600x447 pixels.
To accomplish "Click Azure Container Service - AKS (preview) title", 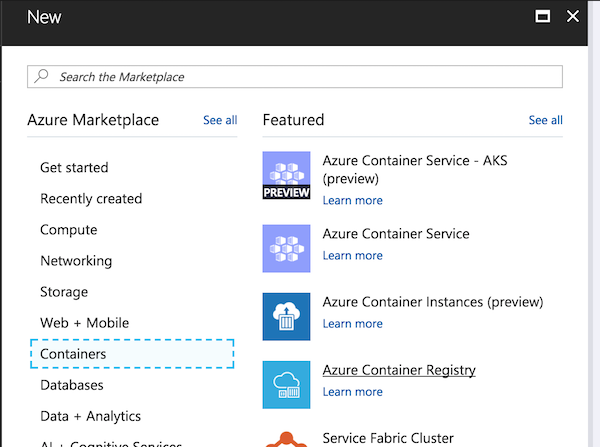I will coord(415,169).
